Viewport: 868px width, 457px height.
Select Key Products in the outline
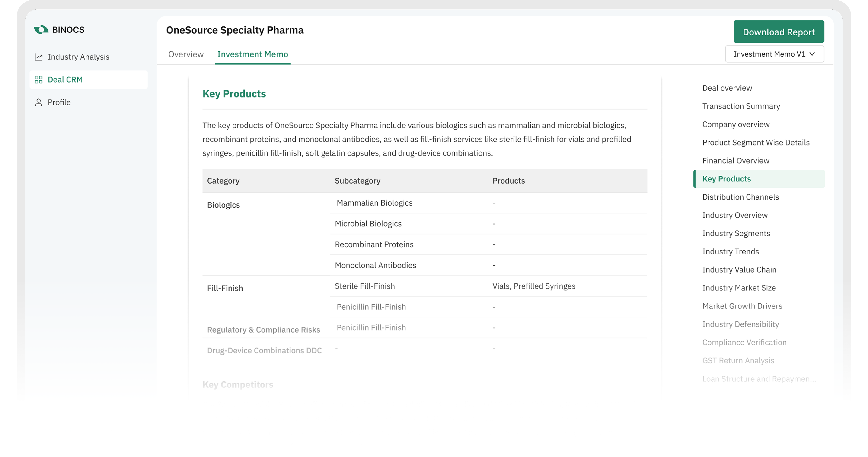point(759,179)
